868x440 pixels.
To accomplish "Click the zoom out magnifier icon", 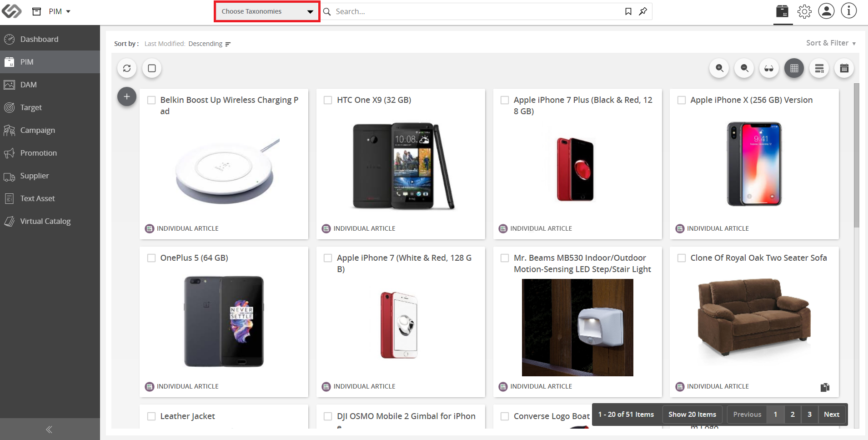I will click(744, 68).
